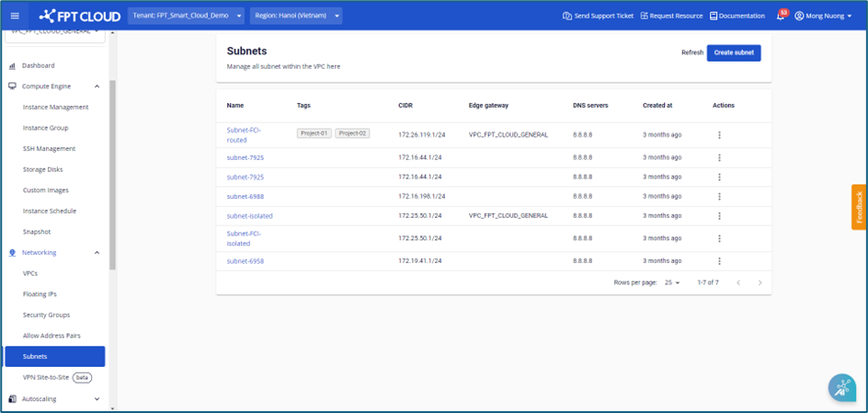Open the Tenant selector dropdown
868x413 pixels.
[187, 16]
